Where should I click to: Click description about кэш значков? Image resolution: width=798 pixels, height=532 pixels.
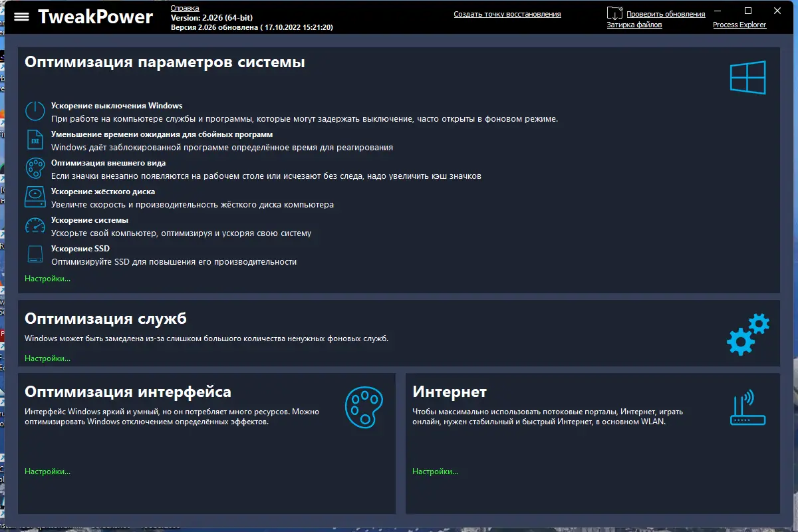point(266,176)
